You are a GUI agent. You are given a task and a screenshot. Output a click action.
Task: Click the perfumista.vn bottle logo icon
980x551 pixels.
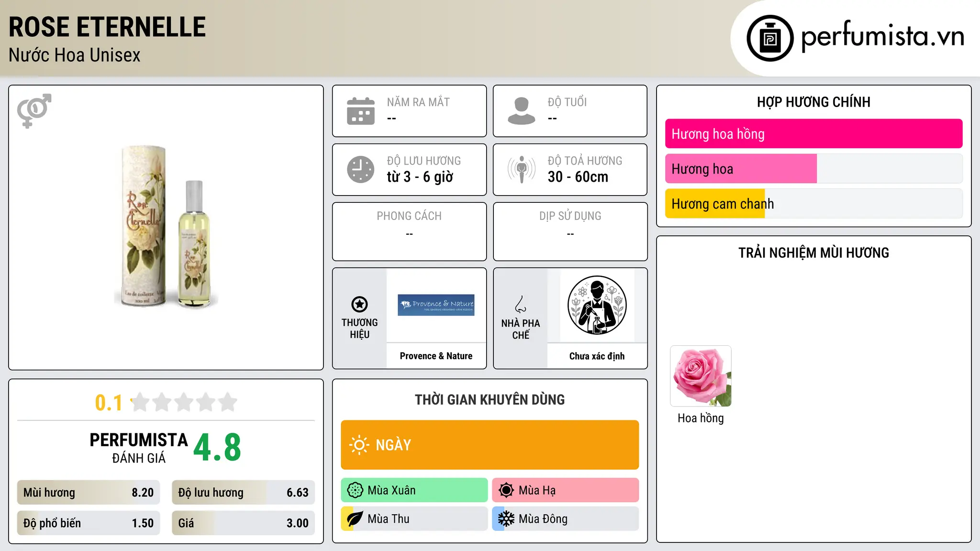770,38
